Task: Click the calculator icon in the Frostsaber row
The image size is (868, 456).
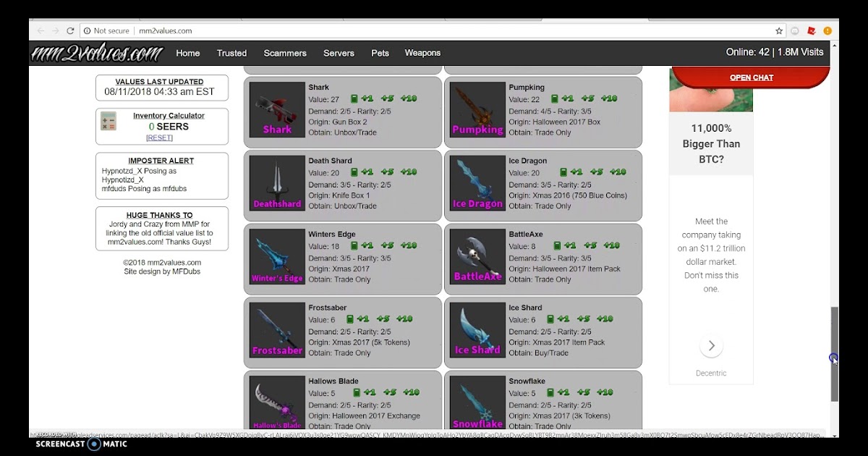Action: [350, 319]
